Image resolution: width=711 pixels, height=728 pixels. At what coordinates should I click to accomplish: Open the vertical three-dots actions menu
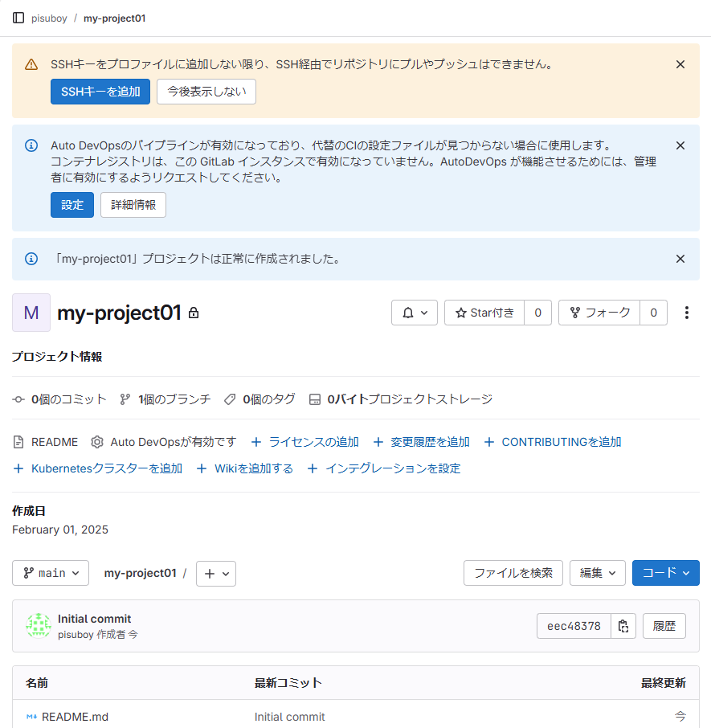686,313
